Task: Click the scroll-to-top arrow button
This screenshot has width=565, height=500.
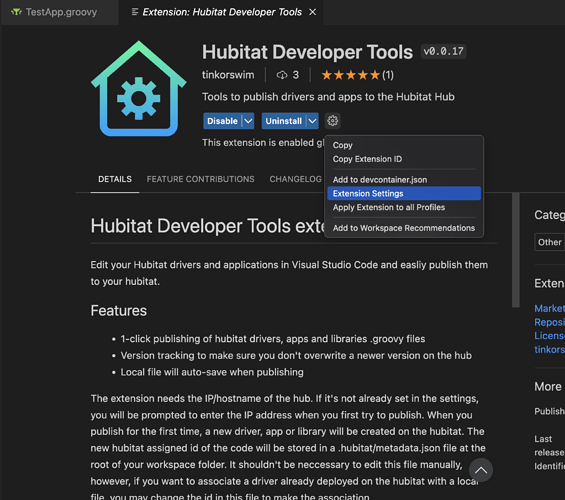Action: pos(481,470)
